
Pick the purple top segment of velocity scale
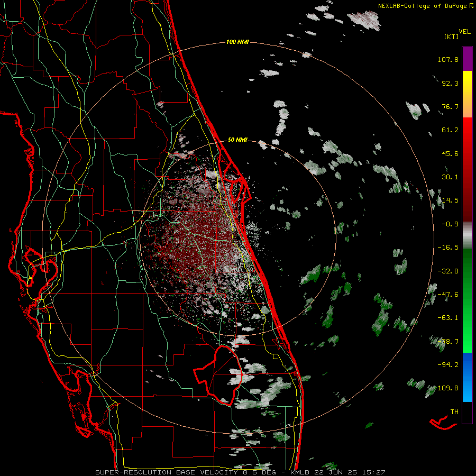point(467,59)
